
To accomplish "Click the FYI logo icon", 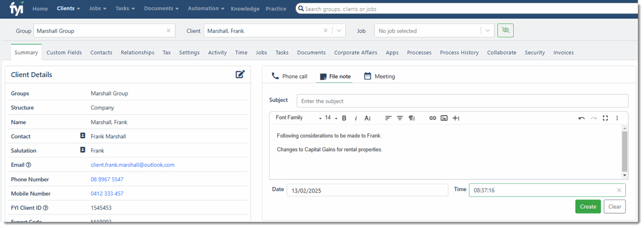I will [17, 9].
